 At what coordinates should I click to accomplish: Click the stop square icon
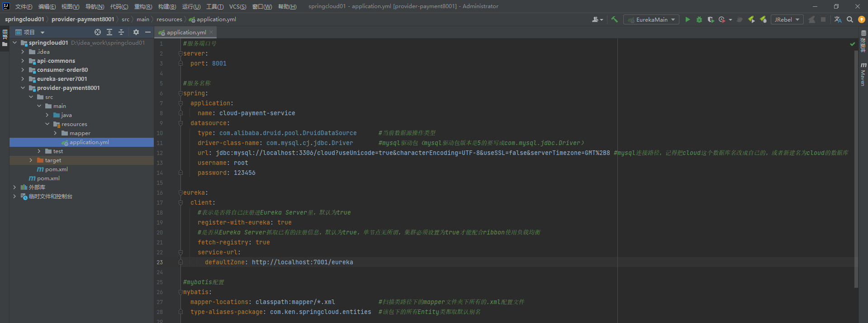point(823,19)
